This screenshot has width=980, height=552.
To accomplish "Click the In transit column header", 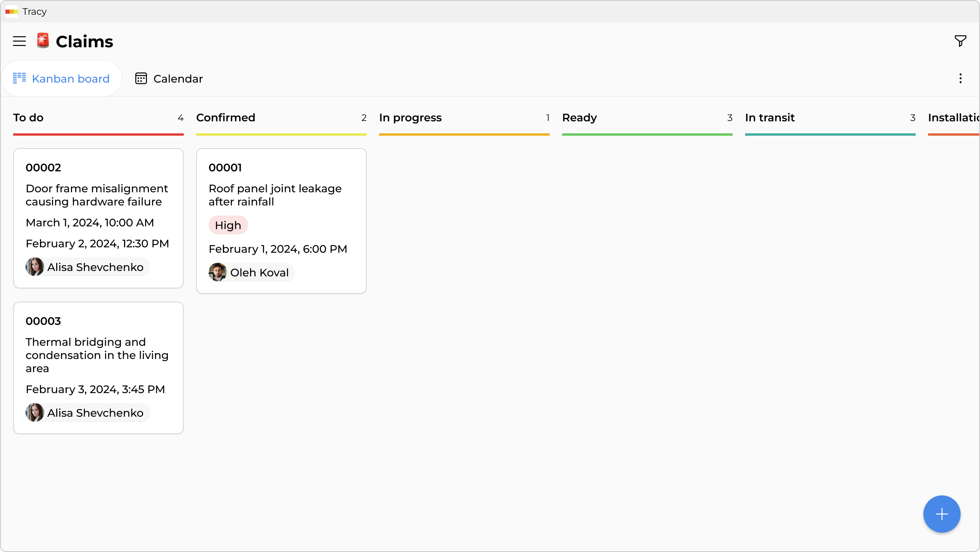I will (770, 118).
